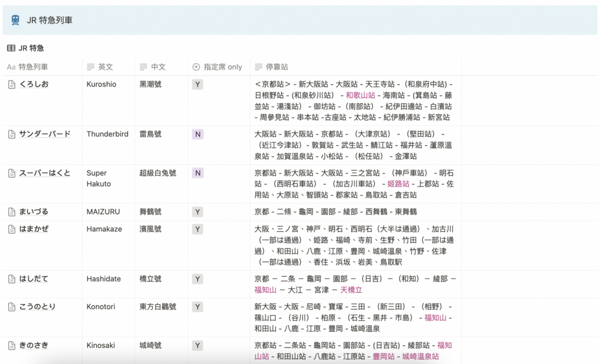Open the スーパーはくと page

pyautogui.click(x=45, y=173)
